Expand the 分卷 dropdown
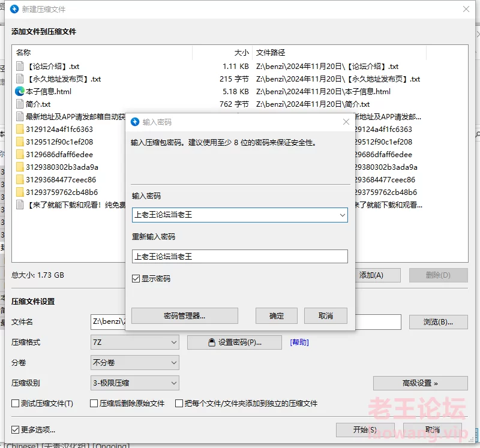 pos(134,363)
